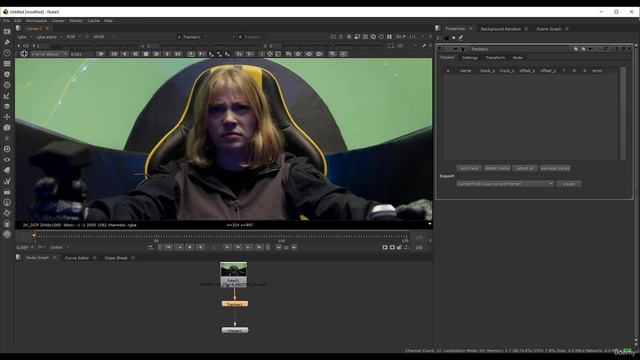Switch to the Curve Editor tab
This screenshot has height=360, width=640.
pyautogui.click(x=77, y=258)
